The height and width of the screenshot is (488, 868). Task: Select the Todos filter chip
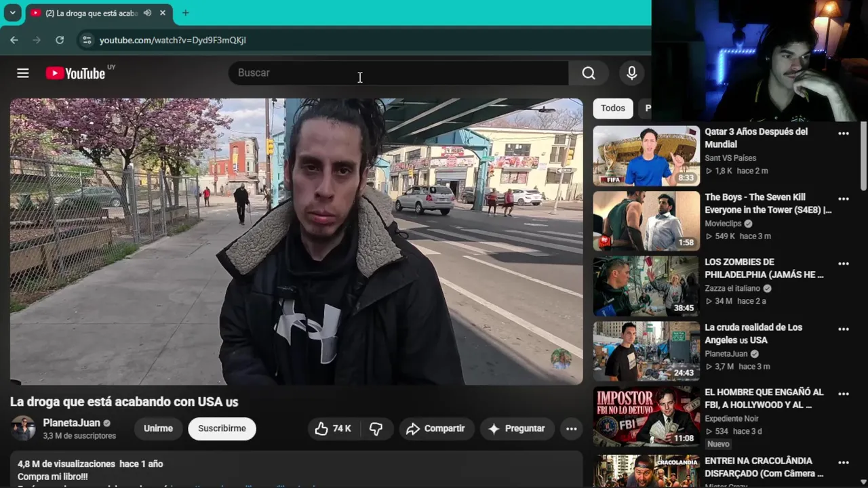613,108
